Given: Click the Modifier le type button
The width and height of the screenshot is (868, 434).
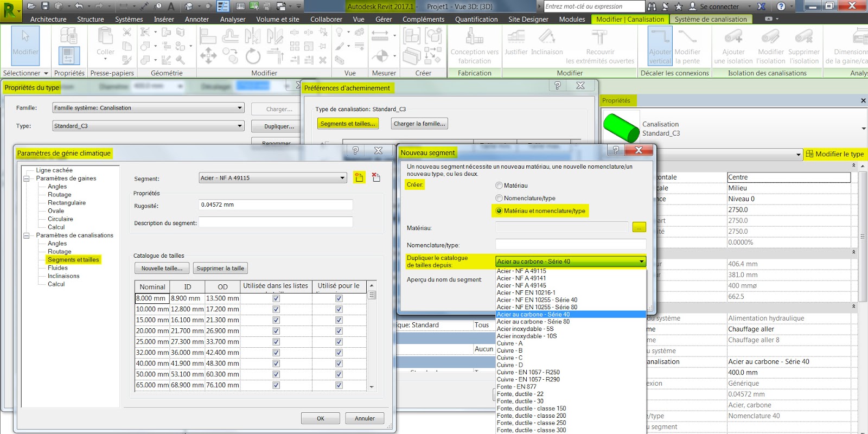Looking at the screenshot, I should tap(834, 154).
